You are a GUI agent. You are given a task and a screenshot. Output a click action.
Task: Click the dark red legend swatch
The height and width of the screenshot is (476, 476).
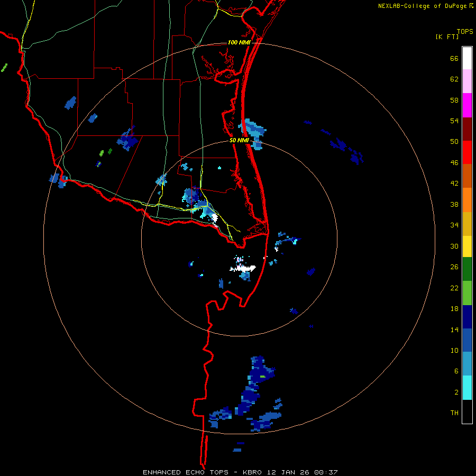tap(467, 129)
